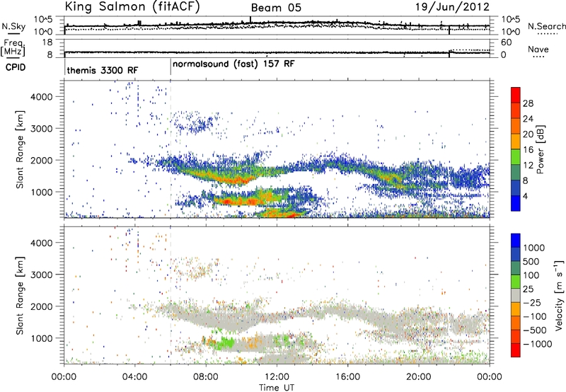Click the '04:00' time tick label

pos(135,377)
